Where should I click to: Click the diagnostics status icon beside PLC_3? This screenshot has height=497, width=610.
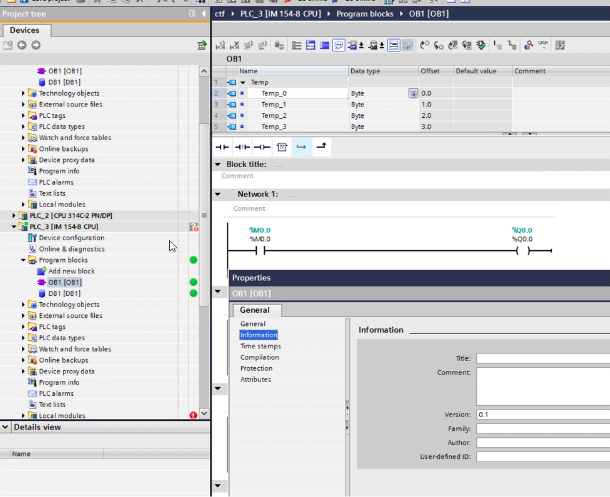194,227
